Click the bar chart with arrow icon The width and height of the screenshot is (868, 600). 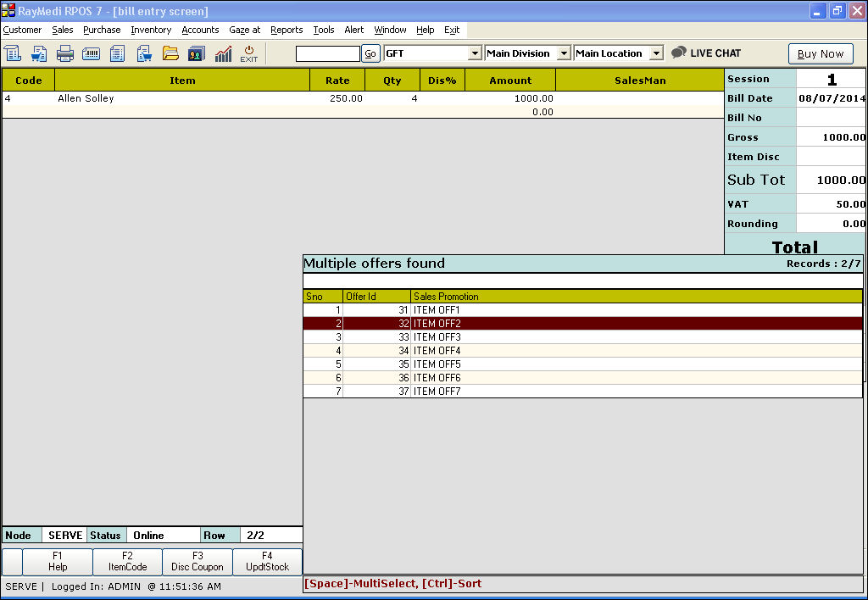[x=223, y=53]
